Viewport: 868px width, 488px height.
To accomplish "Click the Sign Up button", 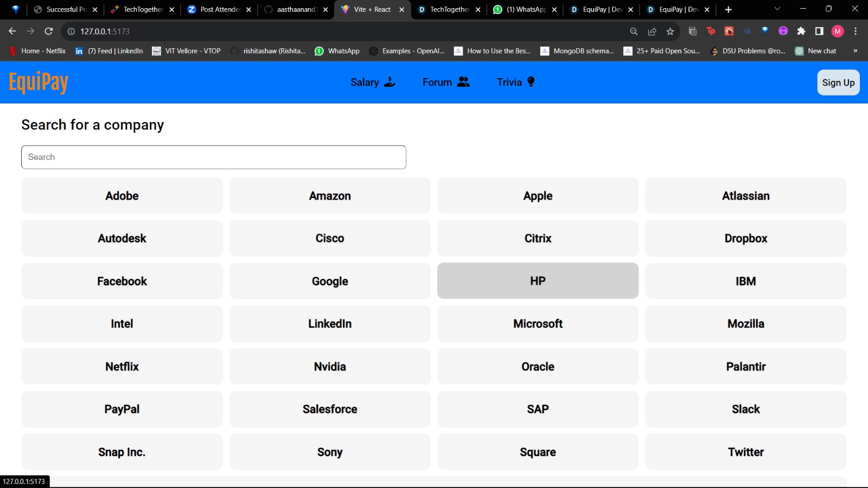I will coord(838,82).
